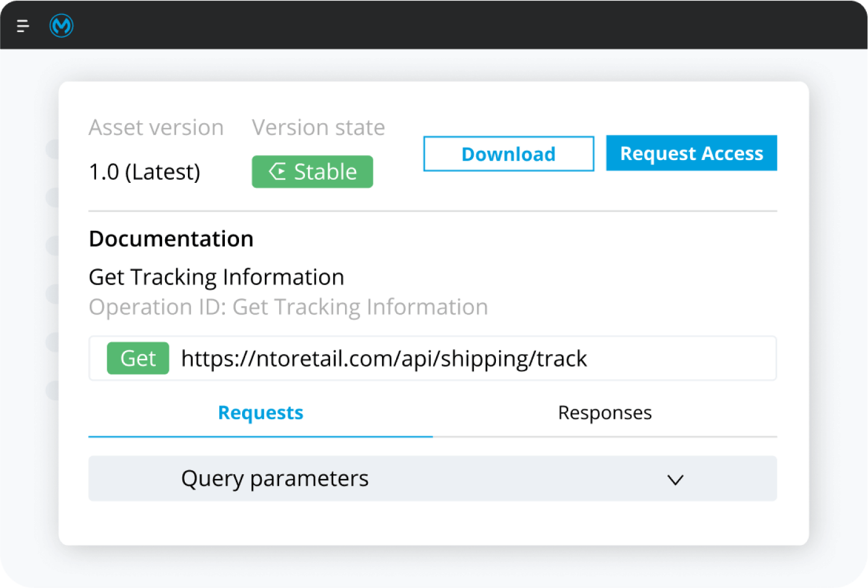The width and height of the screenshot is (868, 588).
Task: Click the chevron arrow beside Query parameters
Action: (676, 480)
